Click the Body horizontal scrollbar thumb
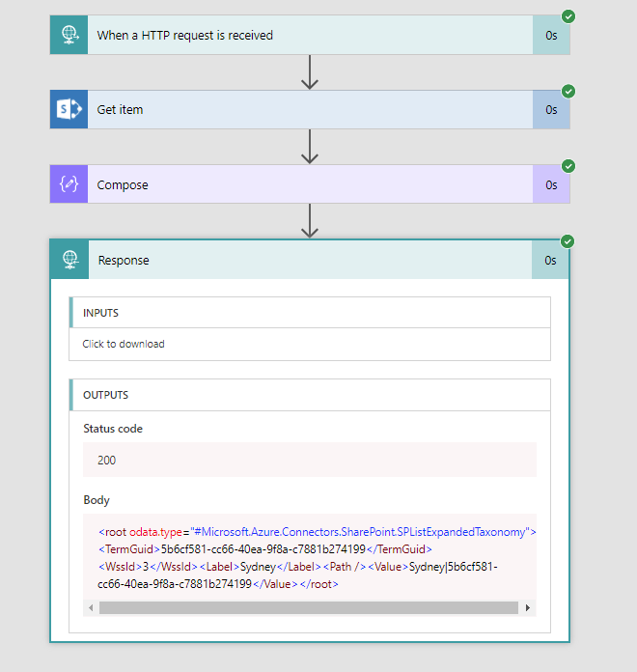The height and width of the screenshot is (672, 637). coord(307,607)
